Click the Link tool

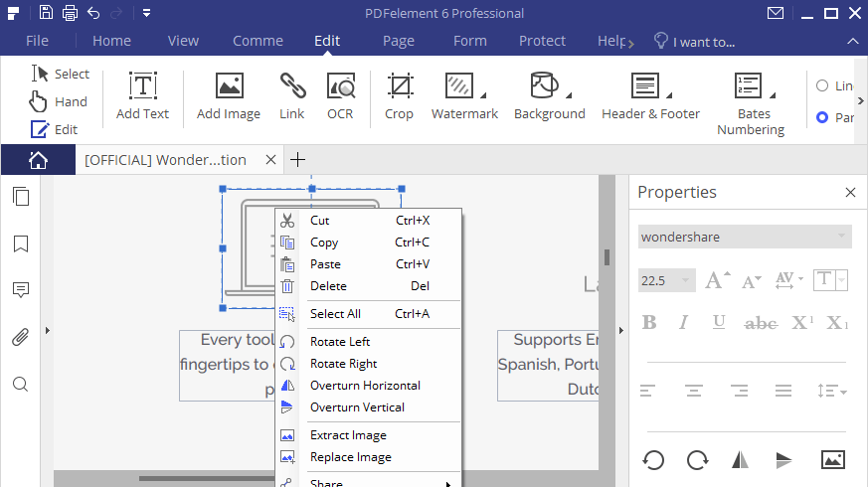(x=291, y=96)
